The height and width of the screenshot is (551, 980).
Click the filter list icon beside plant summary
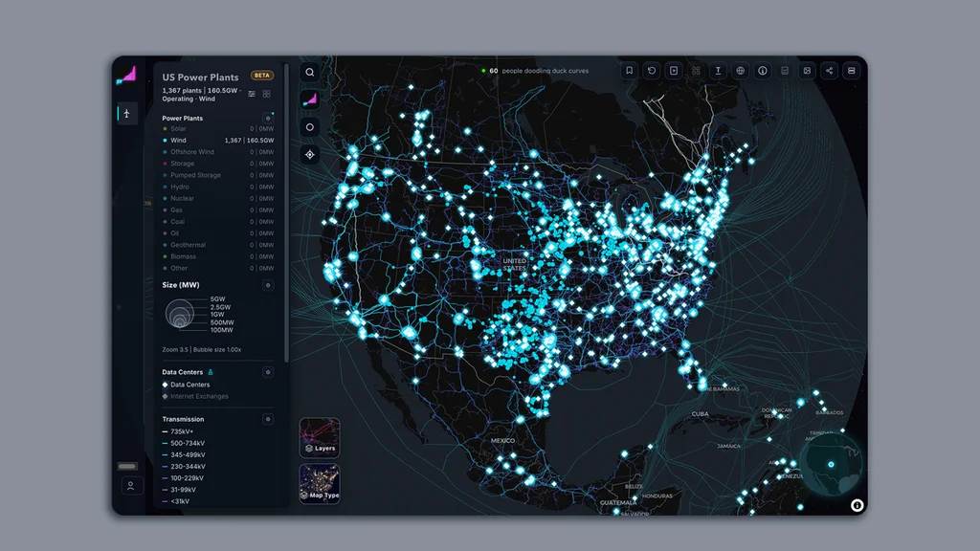(252, 94)
